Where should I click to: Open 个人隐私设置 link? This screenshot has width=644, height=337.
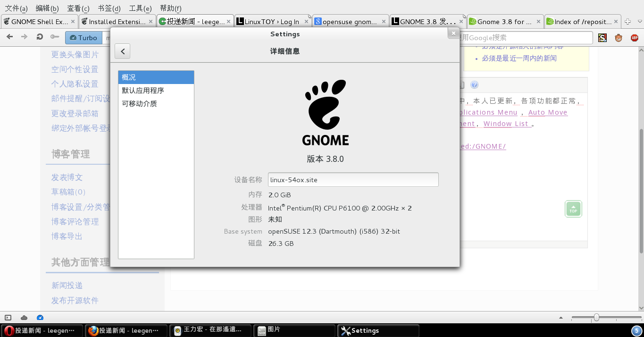[75, 84]
